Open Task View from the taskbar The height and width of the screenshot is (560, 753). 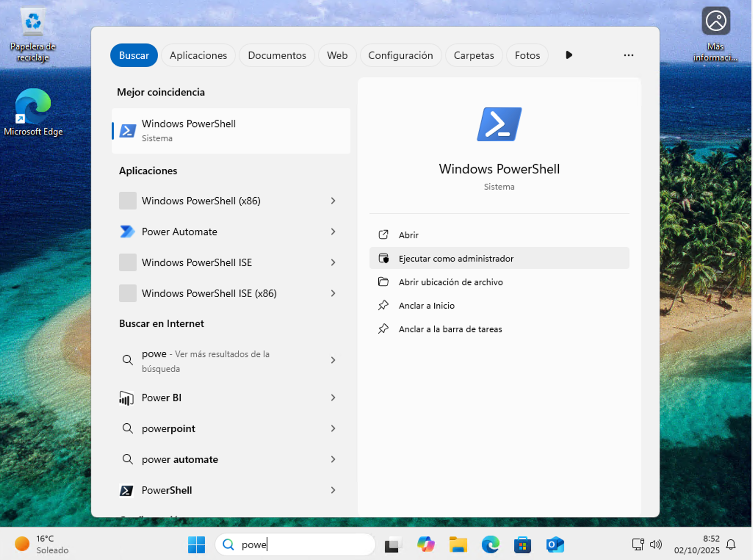point(393,544)
